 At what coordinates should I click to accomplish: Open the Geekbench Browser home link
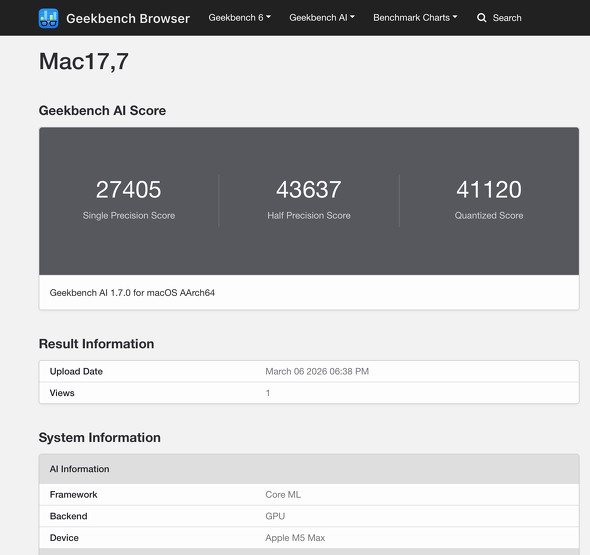tap(128, 18)
